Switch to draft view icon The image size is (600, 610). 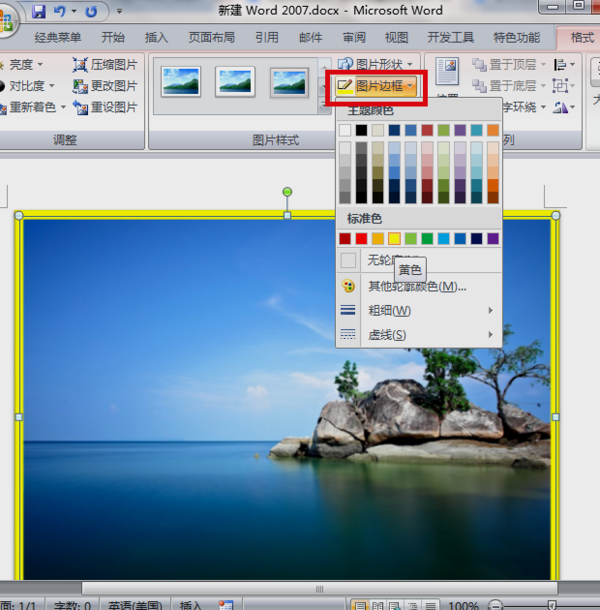430,605
